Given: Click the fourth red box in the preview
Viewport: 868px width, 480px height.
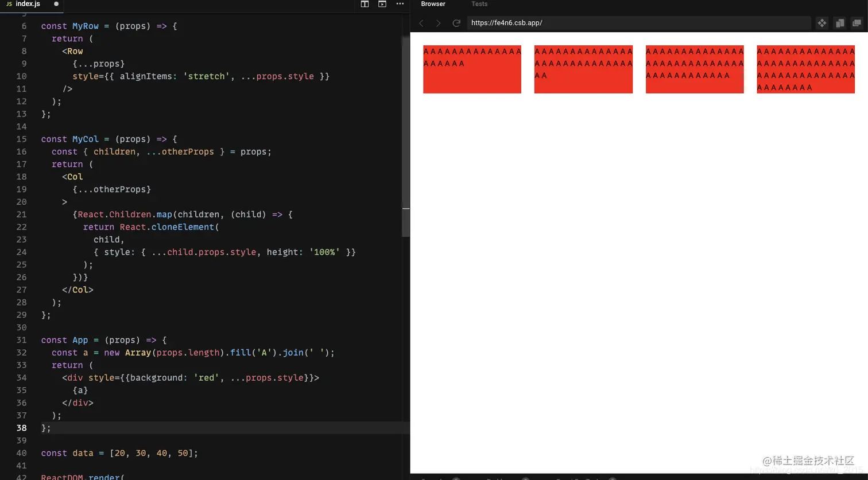Looking at the screenshot, I should [806, 69].
